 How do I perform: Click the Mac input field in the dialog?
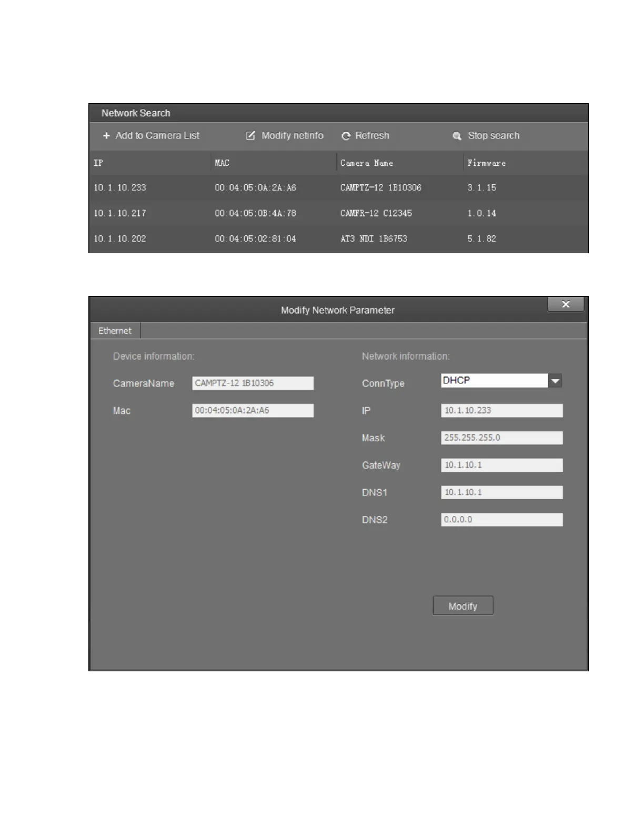tap(253, 410)
